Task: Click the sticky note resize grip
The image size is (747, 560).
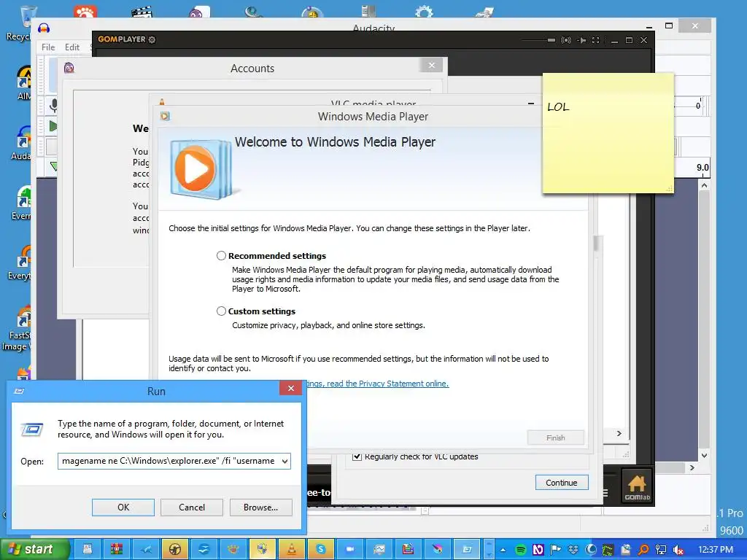Action: click(x=670, y=189)
